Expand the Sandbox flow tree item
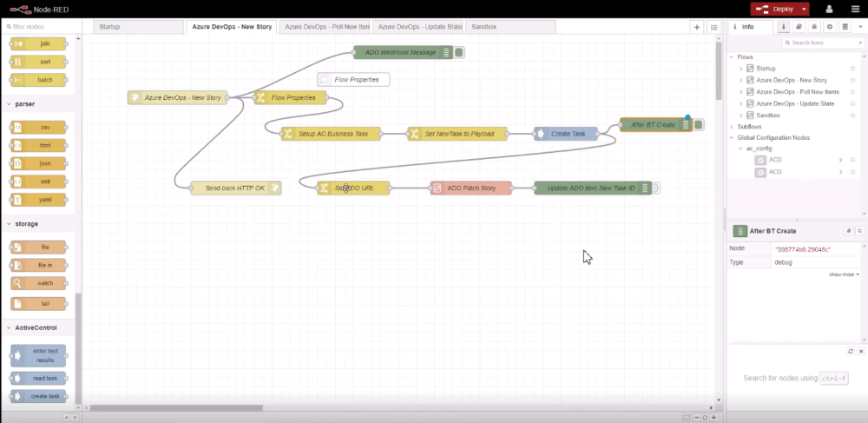Screen dimensions: 868x423 741,116
